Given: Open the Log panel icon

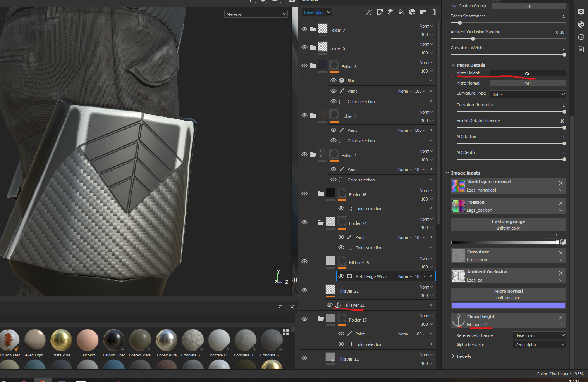Looking at the screenshot, I should 581,49.
